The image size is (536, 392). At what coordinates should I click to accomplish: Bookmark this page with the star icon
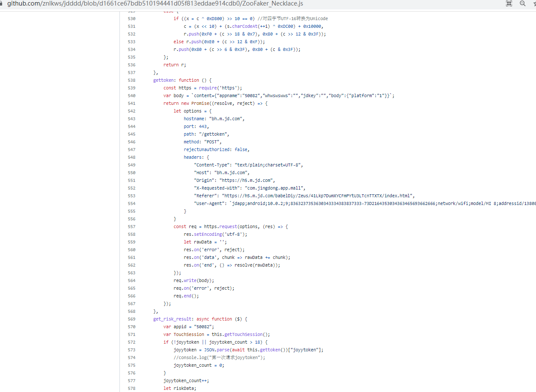pyautogui.click(x=534, y=3)
